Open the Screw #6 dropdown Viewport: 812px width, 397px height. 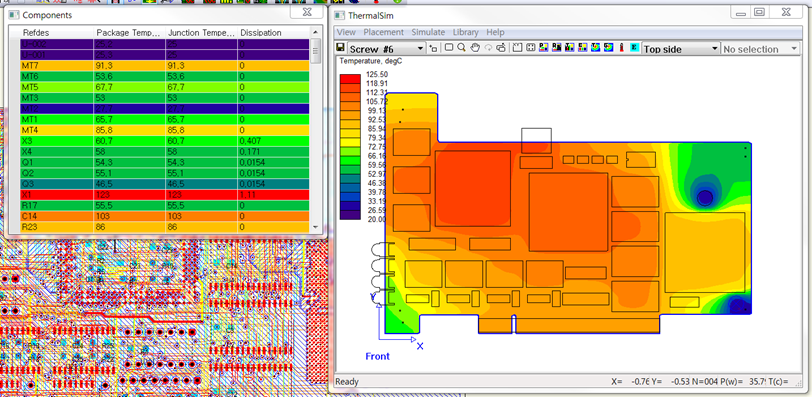pos(420,49)
